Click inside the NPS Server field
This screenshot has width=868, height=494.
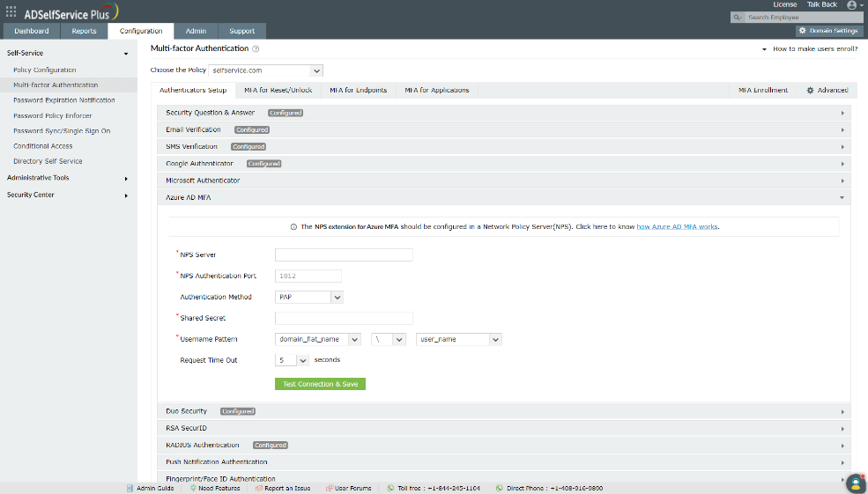click(x=344, y=255)
